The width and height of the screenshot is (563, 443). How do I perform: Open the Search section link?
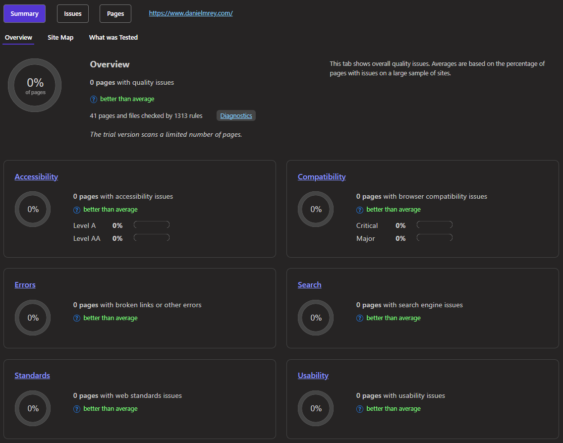click(309, 285)
